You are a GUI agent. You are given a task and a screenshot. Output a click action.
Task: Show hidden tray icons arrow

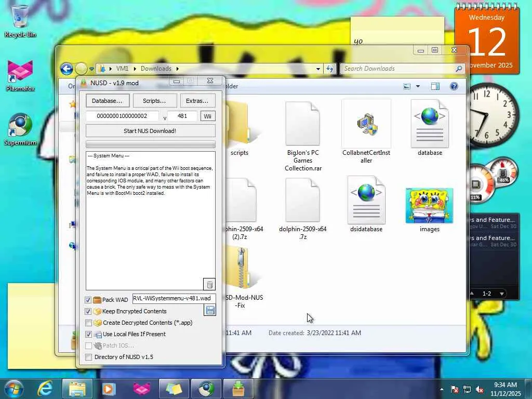pos(442,390)
